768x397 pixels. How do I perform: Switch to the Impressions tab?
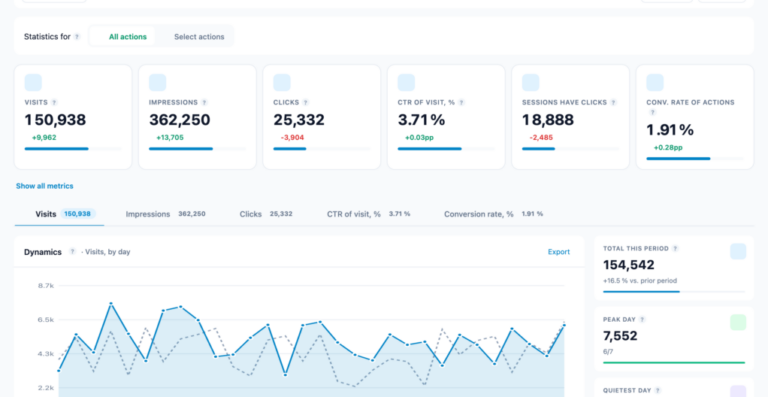[166, 214]
